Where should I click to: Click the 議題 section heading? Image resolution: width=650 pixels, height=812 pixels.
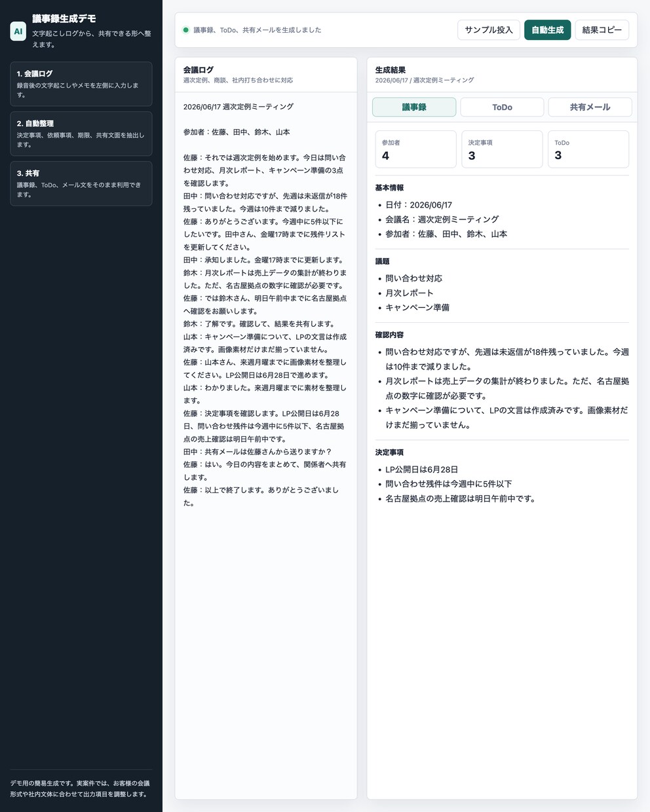383,261
